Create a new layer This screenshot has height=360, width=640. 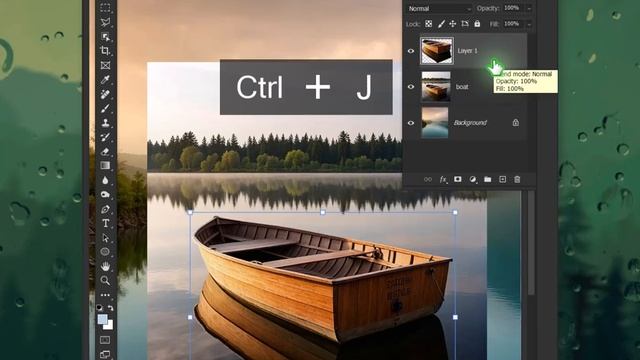pos(502,180)
